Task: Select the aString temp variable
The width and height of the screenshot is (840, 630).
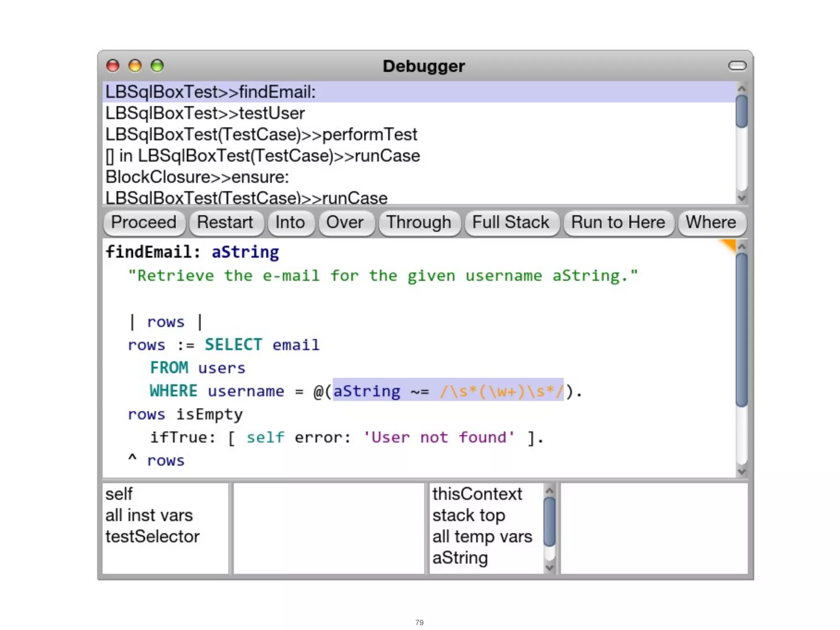Action: [460, 558]
